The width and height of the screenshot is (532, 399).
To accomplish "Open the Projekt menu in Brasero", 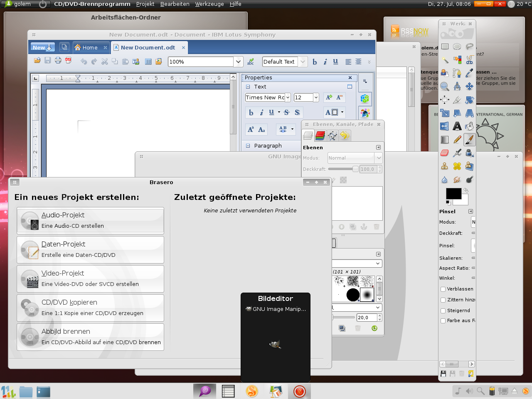I will pos(145,4).
